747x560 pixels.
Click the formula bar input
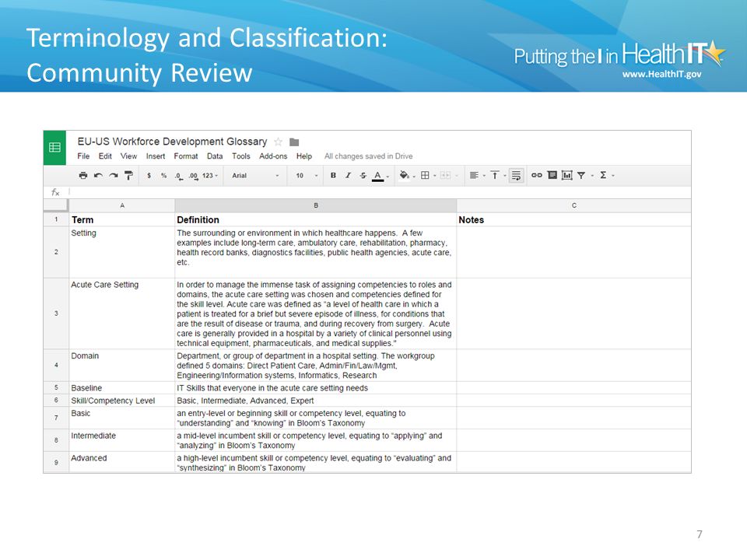380,192
